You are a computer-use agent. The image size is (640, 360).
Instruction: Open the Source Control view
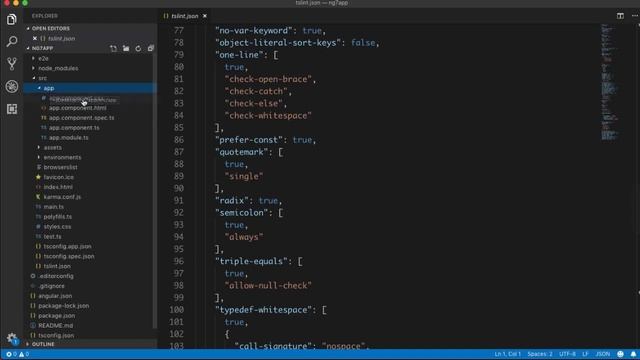[x=11, y=64]
